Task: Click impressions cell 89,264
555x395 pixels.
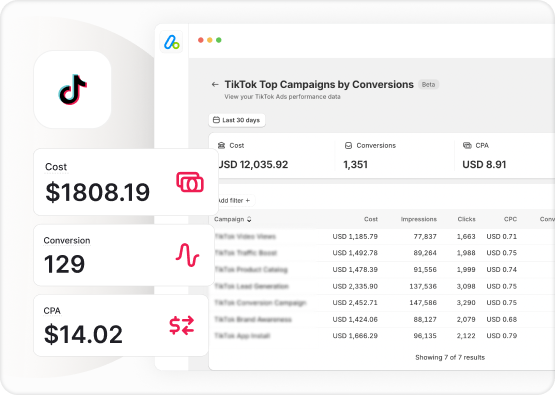Action: click(425, 253)
